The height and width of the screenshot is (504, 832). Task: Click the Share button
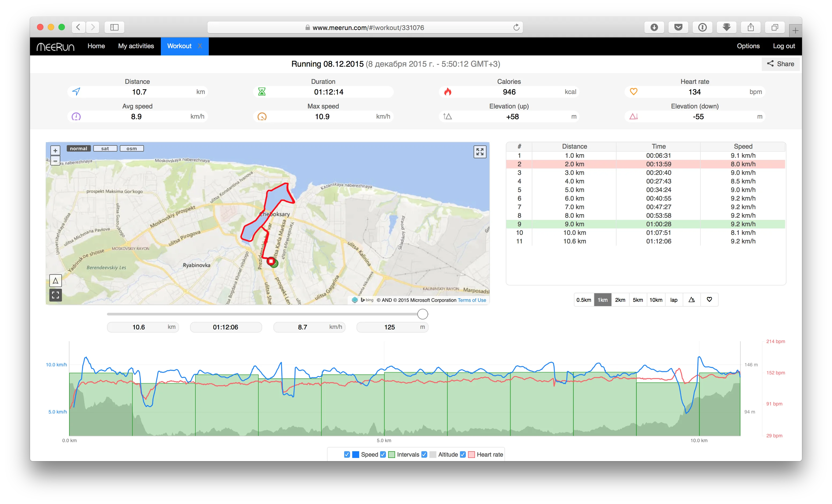pyautogui.click(x=780, y=64)
